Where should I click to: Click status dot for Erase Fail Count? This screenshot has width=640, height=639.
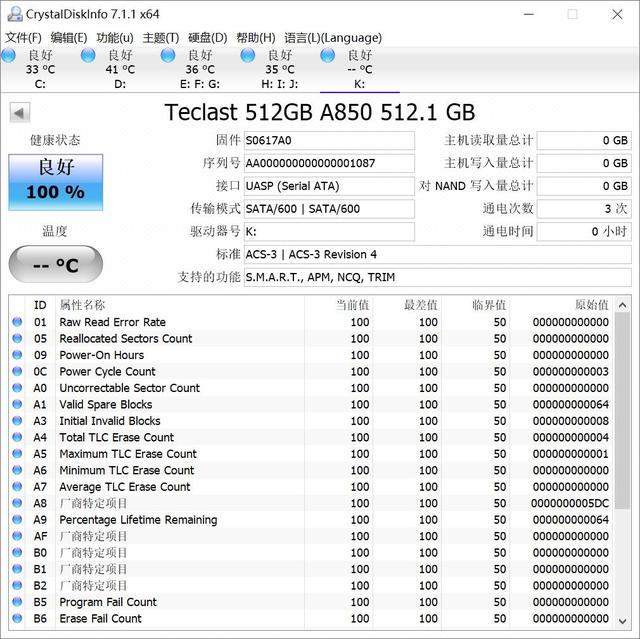[17, 618]
